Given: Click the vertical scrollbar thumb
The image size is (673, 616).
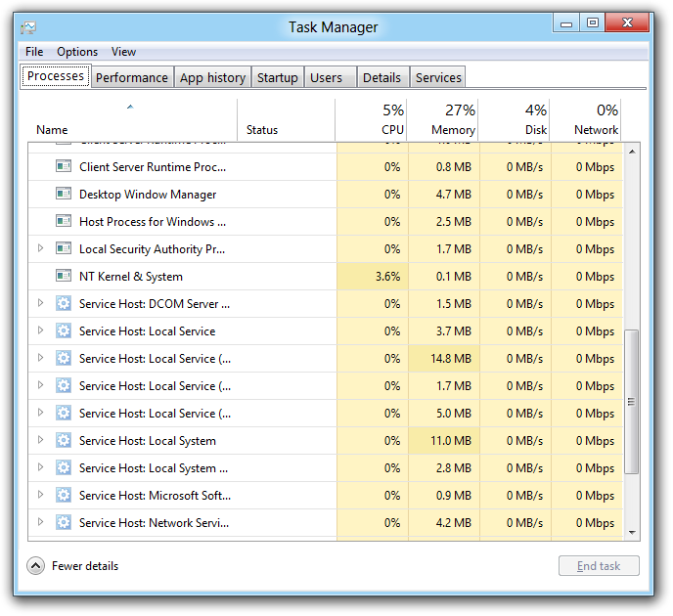Looking at the screenshot, I should tap(632, 401).
